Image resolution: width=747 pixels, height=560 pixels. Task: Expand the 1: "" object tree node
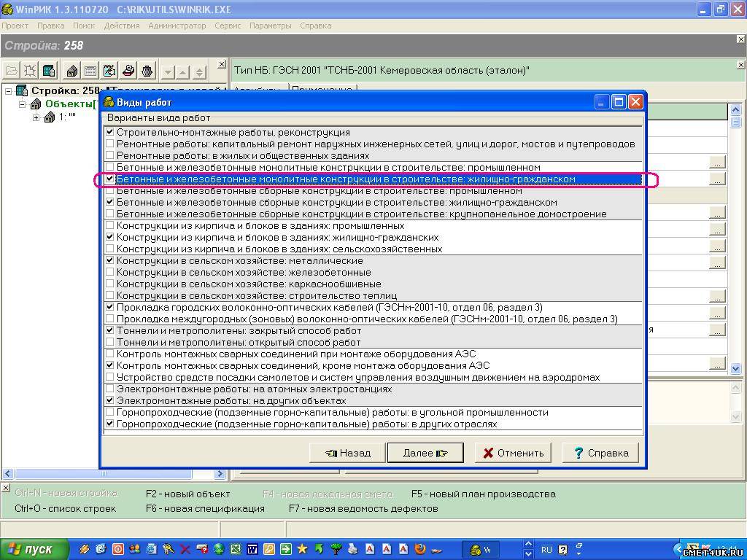coord(36,117)
